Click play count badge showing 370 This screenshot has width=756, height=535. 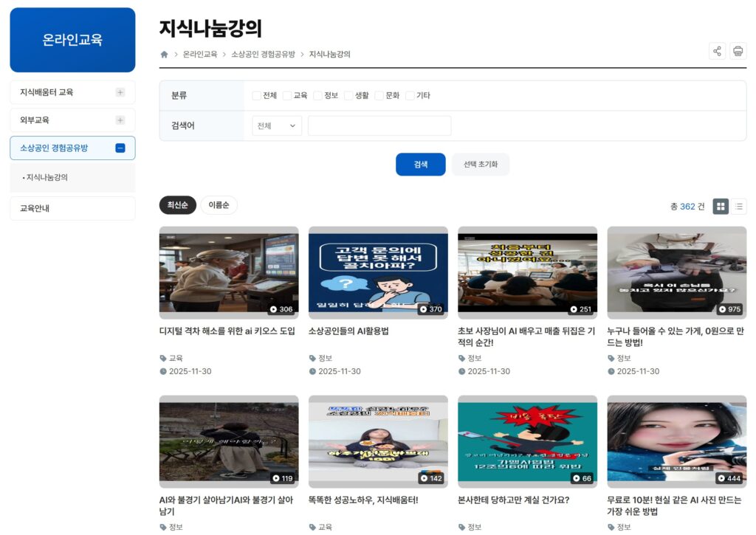point(430,309)
